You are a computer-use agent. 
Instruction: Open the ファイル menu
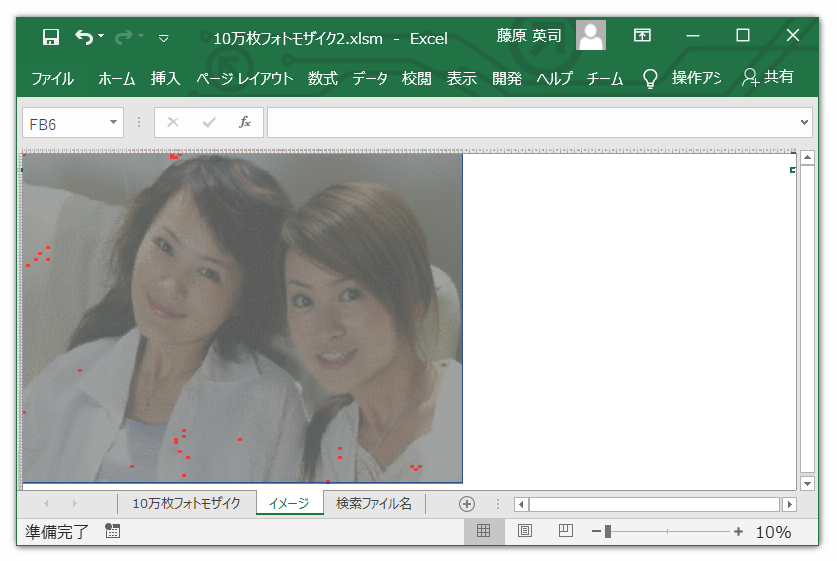click(52, 78)
